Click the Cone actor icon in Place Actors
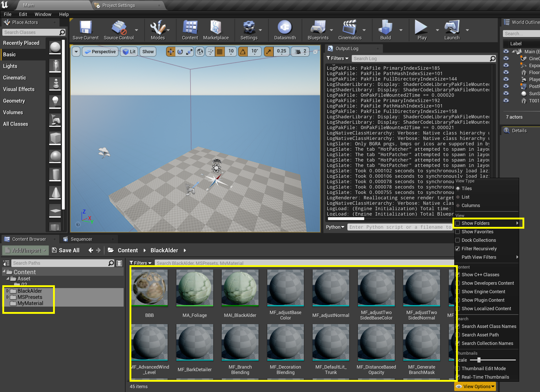540x392 pixels. tap(55, 192)
